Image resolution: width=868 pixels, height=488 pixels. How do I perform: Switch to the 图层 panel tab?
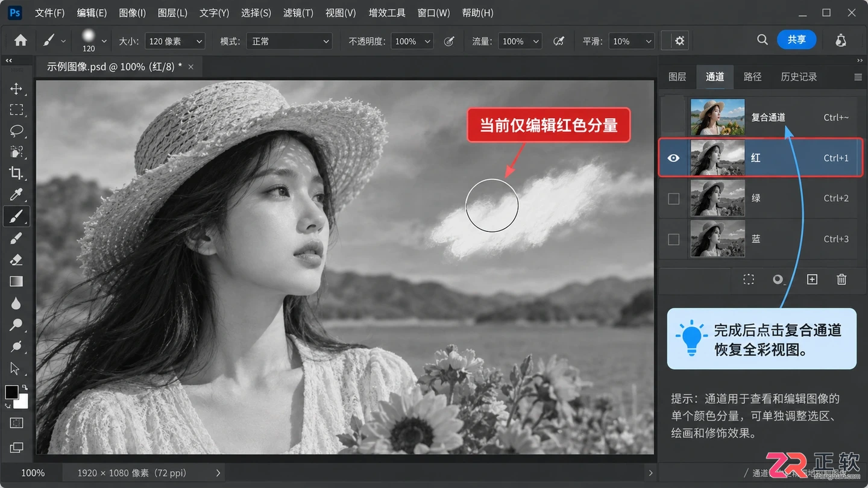click(678, 77)
